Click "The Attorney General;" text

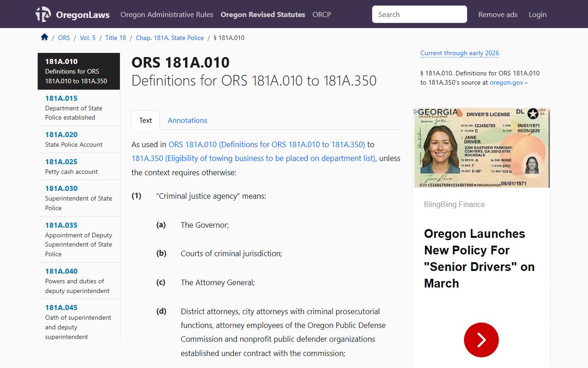(x=218, y=282)
